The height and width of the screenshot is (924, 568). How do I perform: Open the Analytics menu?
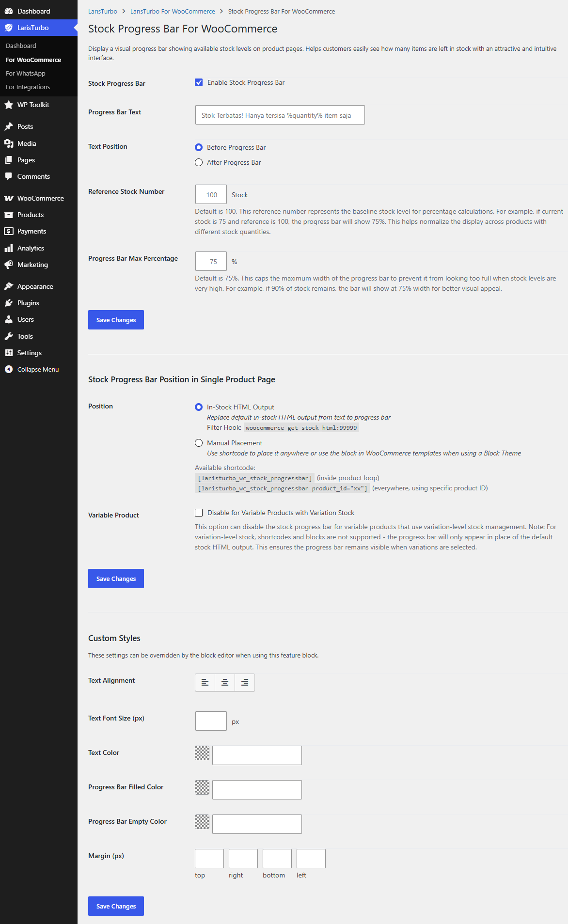point(39,248)
